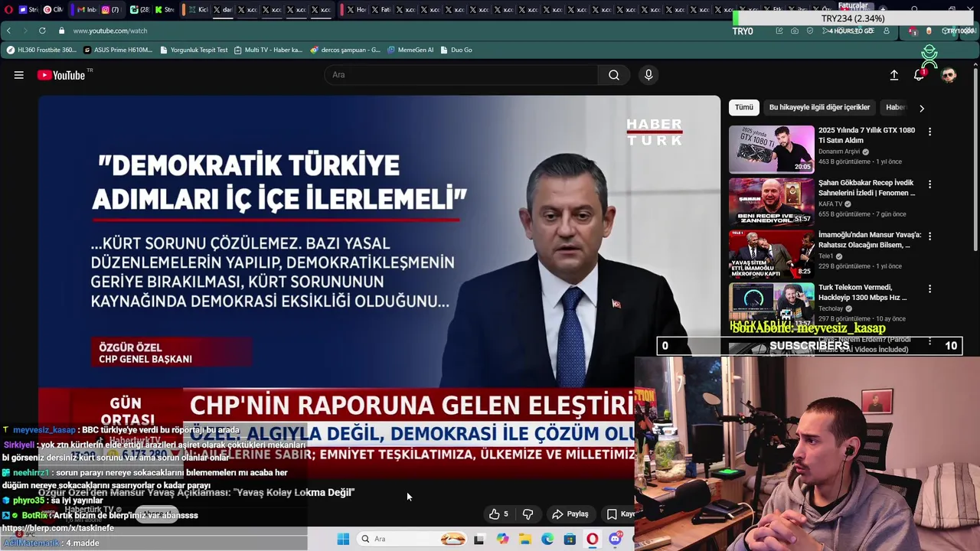Show more filter chips with the right chevron

922,108
